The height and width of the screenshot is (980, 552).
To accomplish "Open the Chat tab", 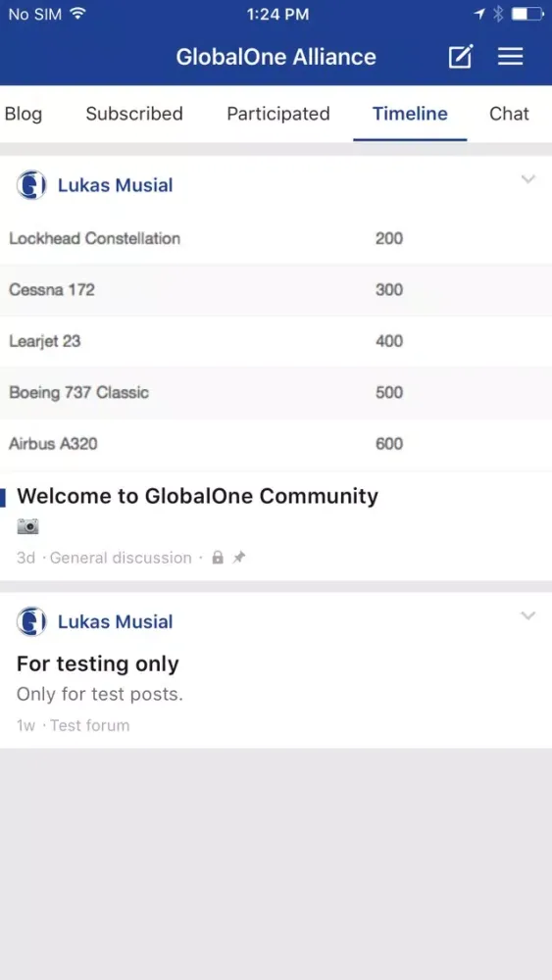I will [509, 114].
